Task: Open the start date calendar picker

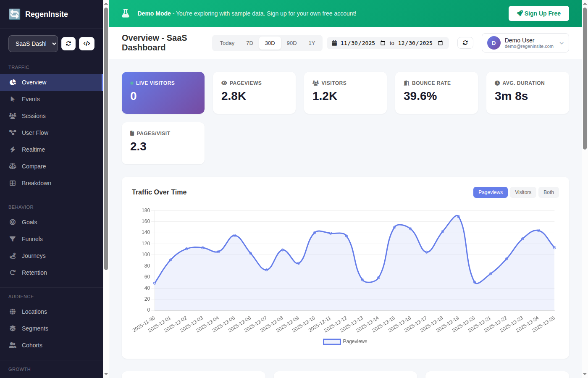Action: (x=382, y=43)
